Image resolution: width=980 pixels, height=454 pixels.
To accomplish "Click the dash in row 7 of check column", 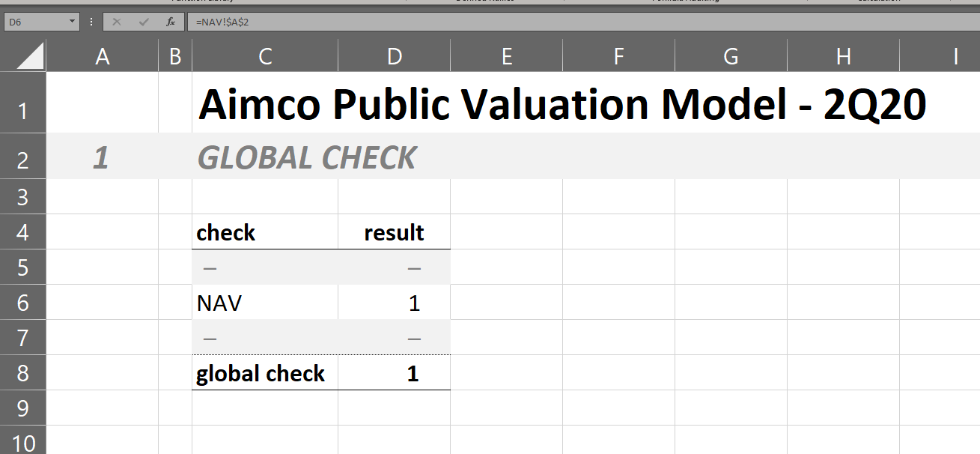I will click(210, 339).
